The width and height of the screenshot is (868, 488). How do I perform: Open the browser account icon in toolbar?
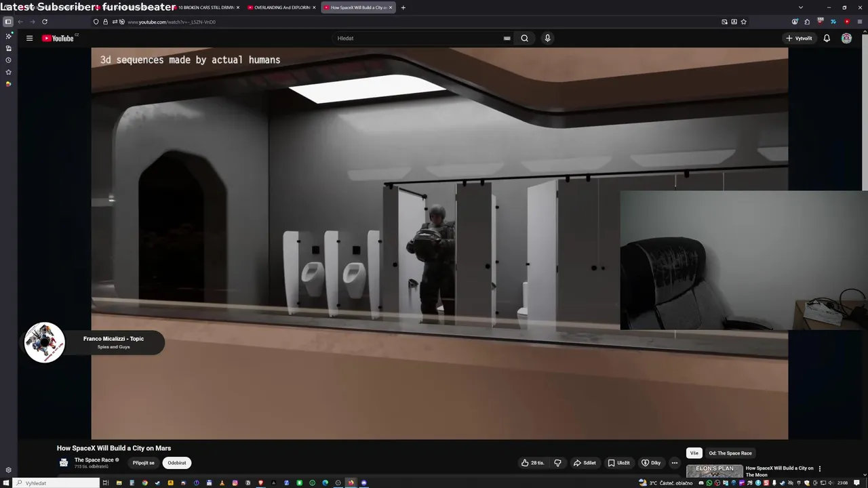pos(795,22)
